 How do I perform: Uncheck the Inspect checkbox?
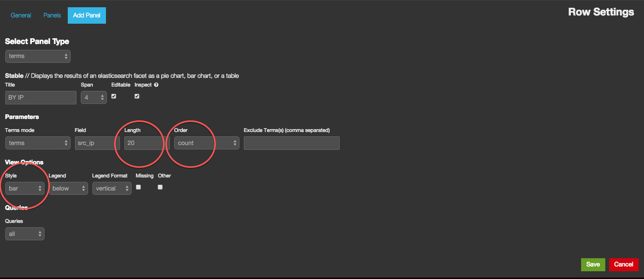(x=137, y=96)
